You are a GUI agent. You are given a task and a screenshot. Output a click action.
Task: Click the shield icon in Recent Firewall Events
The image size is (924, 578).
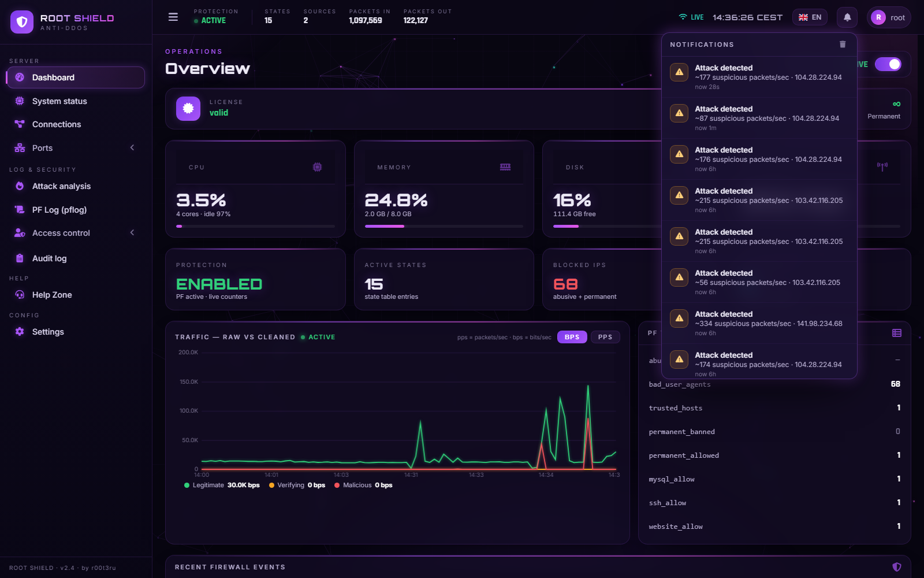pos(897,567)
